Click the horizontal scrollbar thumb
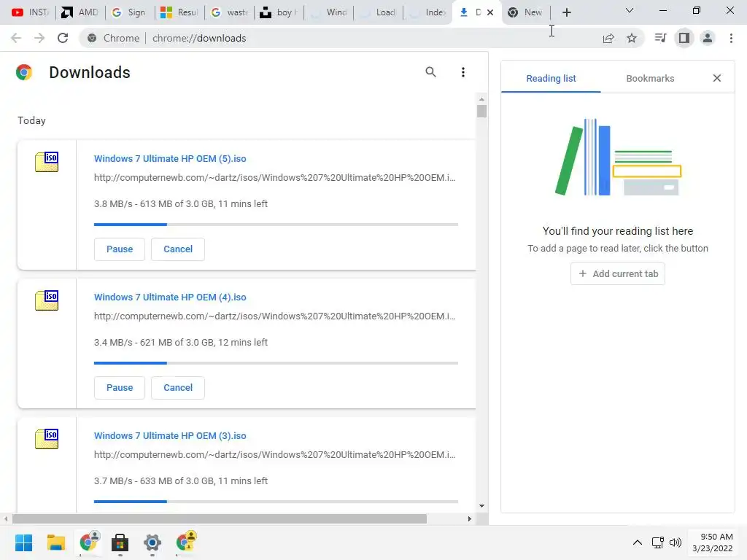The width and height of the screenshot is (747, 560). click(x=220, y=518)
